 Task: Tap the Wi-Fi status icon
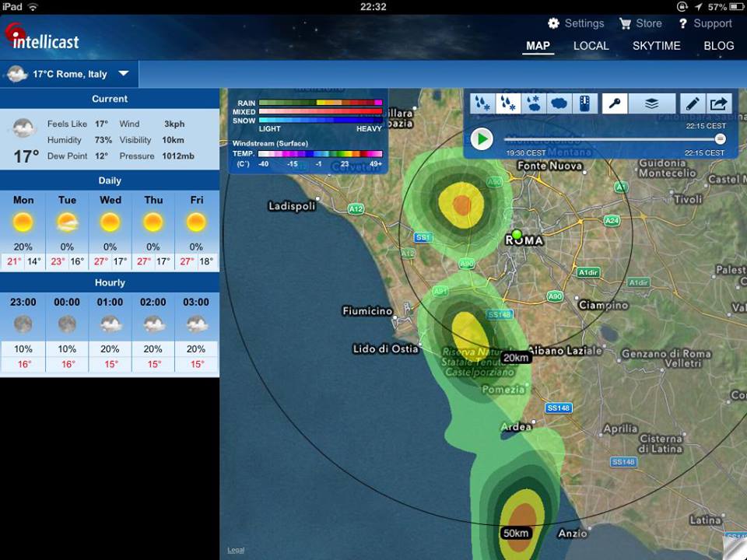point(33,7)
